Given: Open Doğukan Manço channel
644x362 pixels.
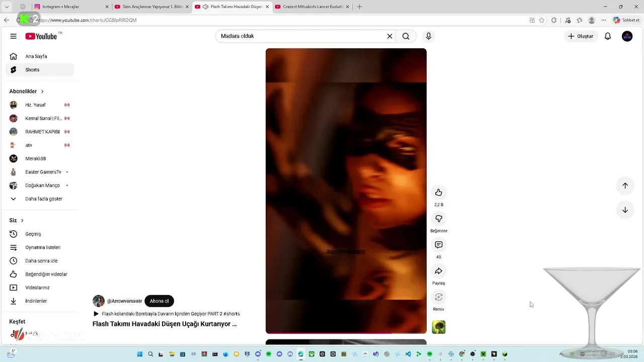Looking at the screenshot, I should pyautogui.click(x=39, y=186).
